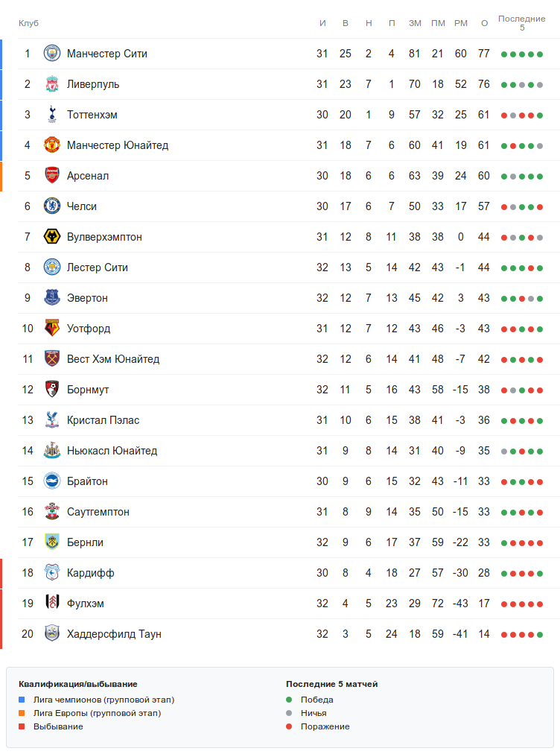Click the Watford club crest
Screen dimensions: 560x754
51,329
